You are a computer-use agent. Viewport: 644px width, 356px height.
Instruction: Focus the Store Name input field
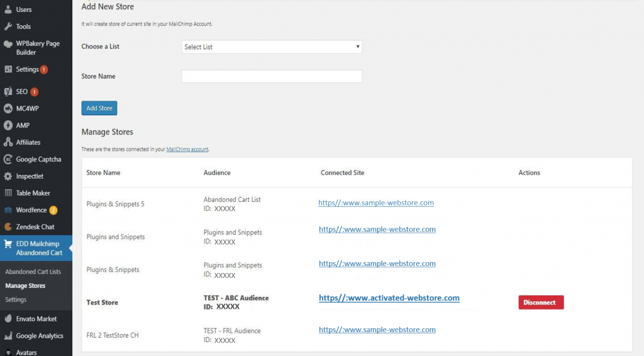tap(272, 76)
